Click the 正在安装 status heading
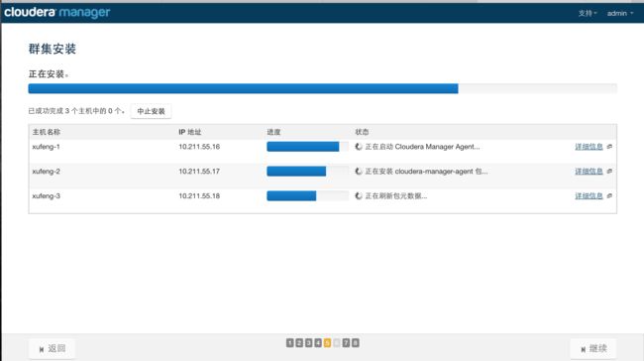This screenshot has width=644, height=361. (49, 74)
